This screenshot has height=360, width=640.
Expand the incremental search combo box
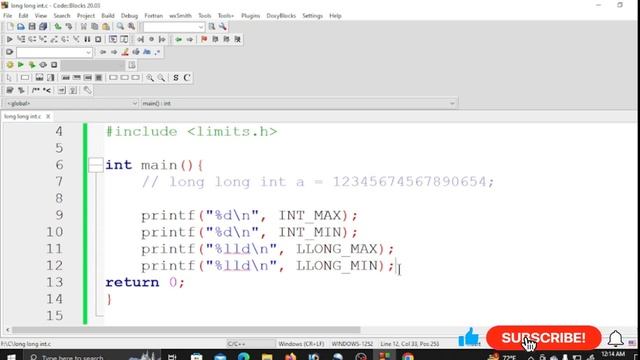click(88, 52)
